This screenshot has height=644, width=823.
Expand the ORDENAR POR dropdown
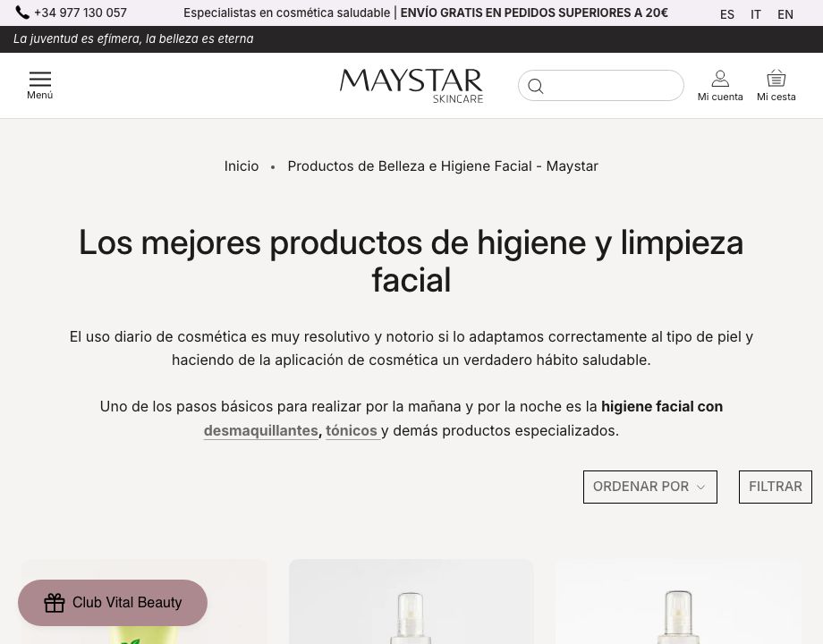649,487
